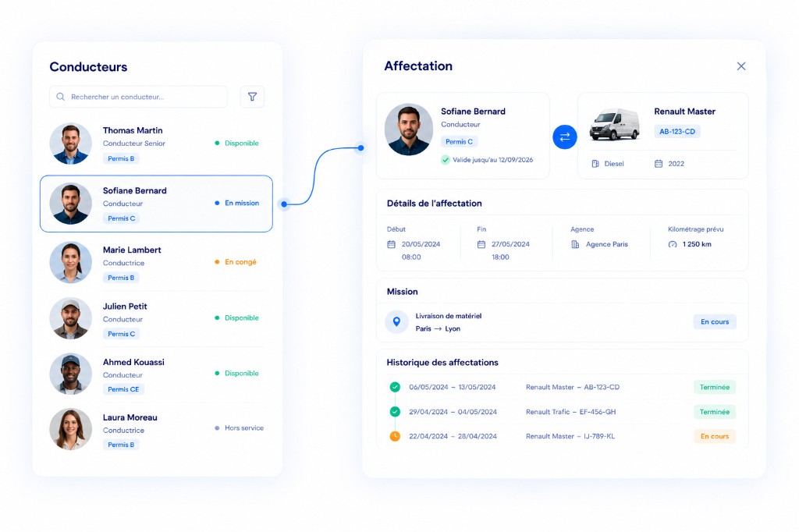
Task: Click Julien Petit's avatar photo
Action: tap(71, 318)
